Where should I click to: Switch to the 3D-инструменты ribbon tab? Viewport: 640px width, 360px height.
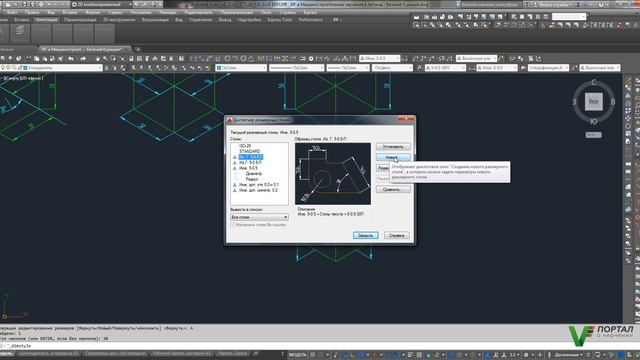(x=119, y=20)
